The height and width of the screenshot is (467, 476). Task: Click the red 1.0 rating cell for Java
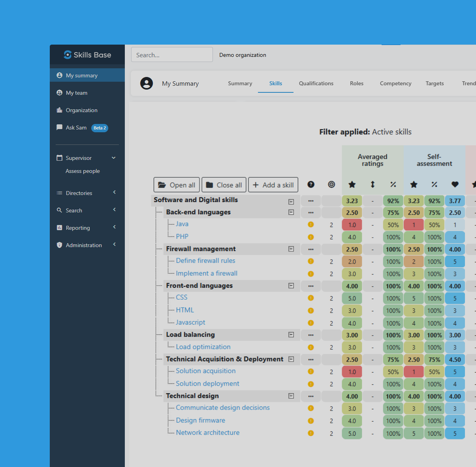tap(352, 225)
